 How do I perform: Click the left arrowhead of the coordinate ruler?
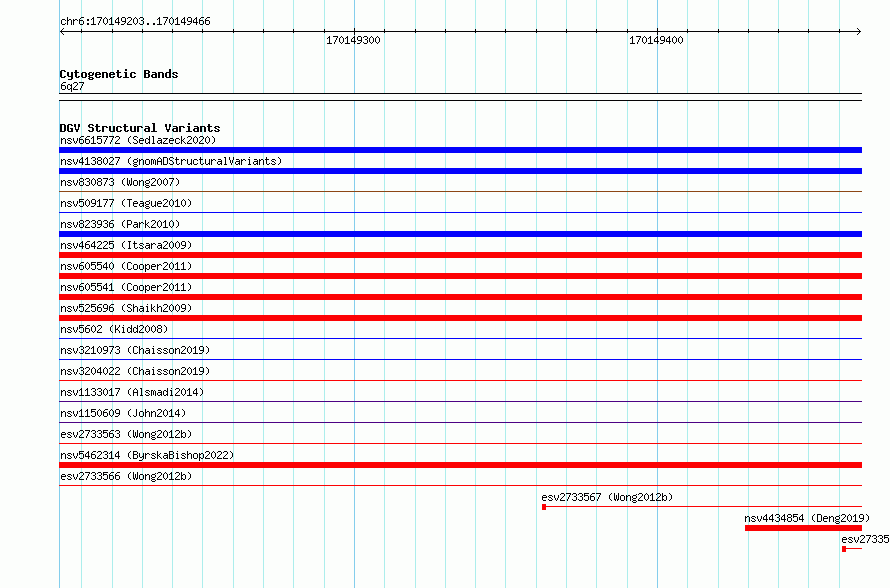62,32
